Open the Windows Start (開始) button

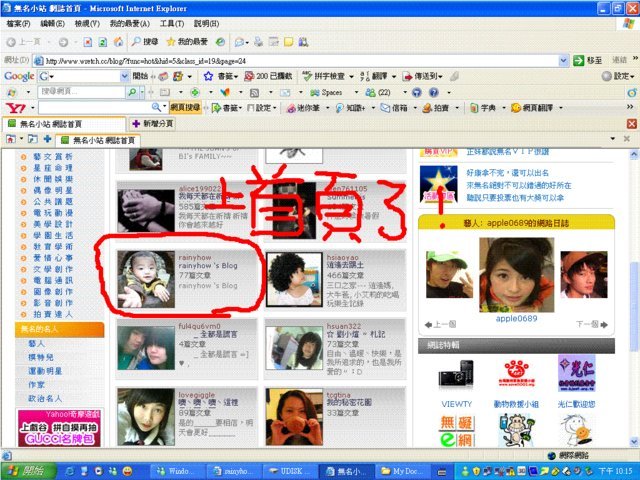point(28,471)
